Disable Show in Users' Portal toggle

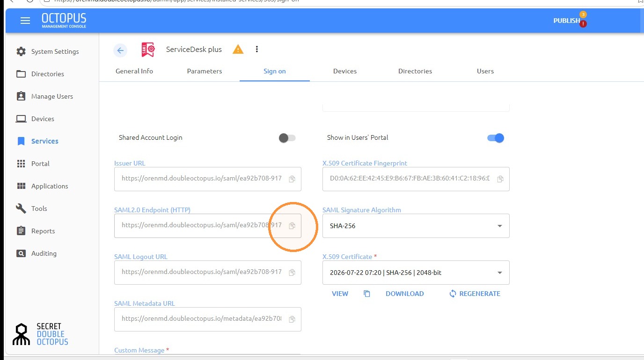tap(496, 138)
